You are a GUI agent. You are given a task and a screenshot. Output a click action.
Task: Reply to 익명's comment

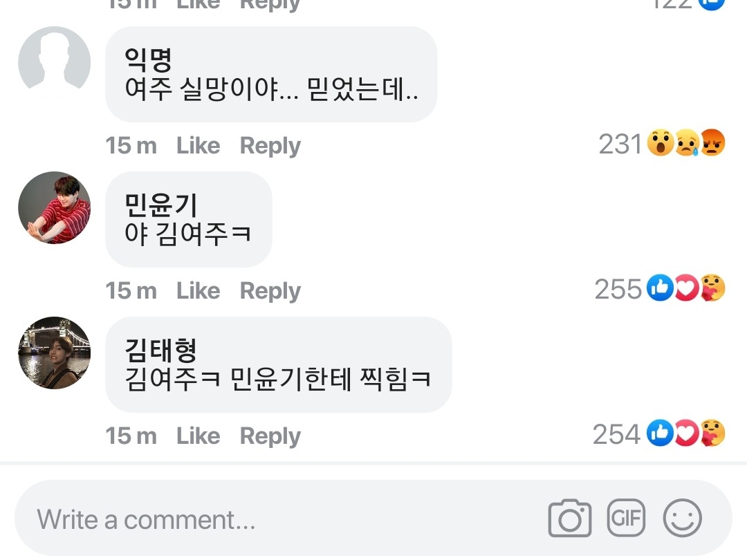tap(270, 146)
